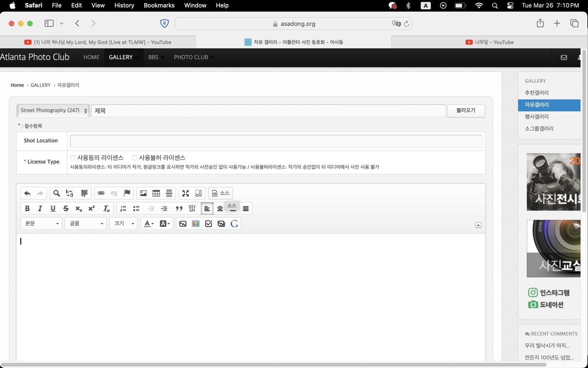This screenshot has width=588, height=368.
Task: Open the BBS navigation menu
Action: coord(153,57)
